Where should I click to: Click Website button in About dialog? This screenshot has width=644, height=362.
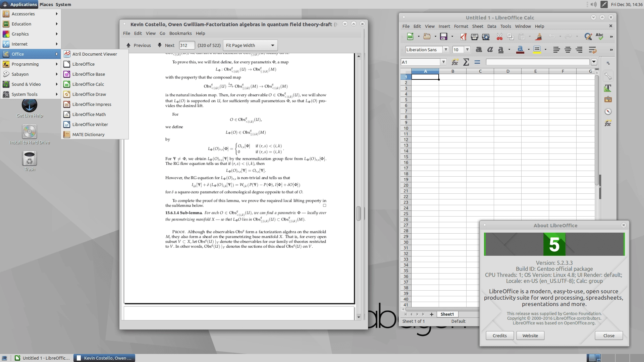click(x=530, y=336)
